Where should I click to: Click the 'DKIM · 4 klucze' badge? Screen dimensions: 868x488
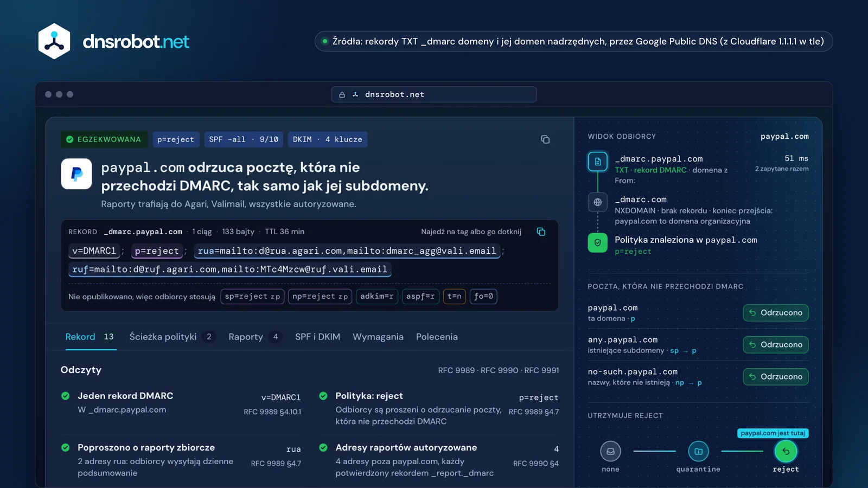(x=328, y=139)
